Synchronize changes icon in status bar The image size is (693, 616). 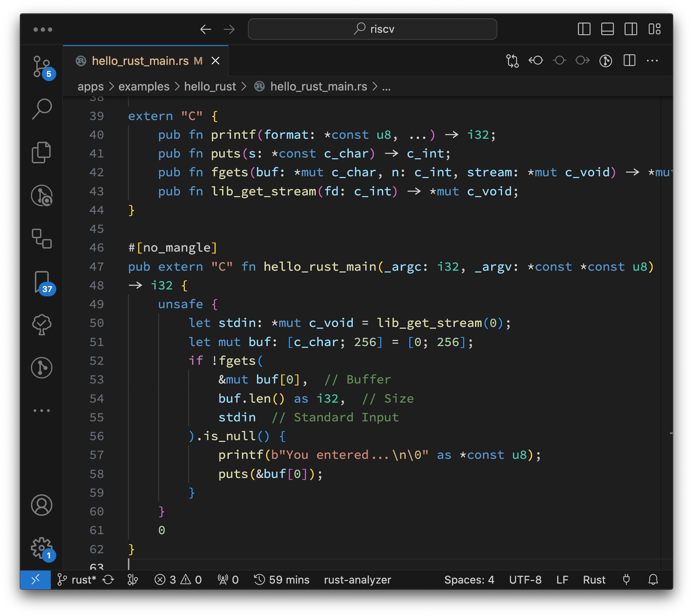tap(108, 580)
